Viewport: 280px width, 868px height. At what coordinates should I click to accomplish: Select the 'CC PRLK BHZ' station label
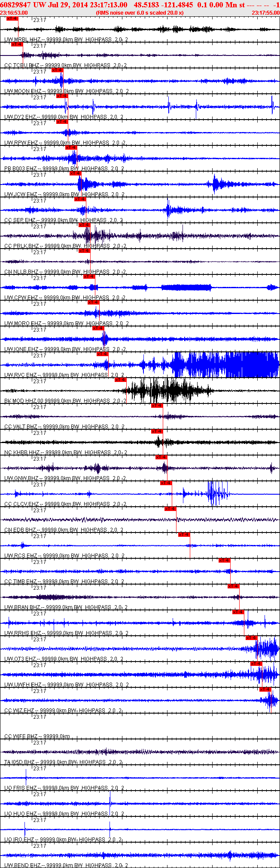coord(21,246)
